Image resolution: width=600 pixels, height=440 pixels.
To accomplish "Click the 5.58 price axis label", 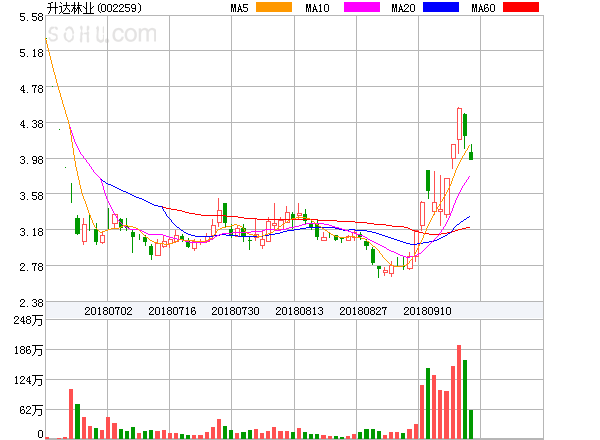I will tap(31, 17).
